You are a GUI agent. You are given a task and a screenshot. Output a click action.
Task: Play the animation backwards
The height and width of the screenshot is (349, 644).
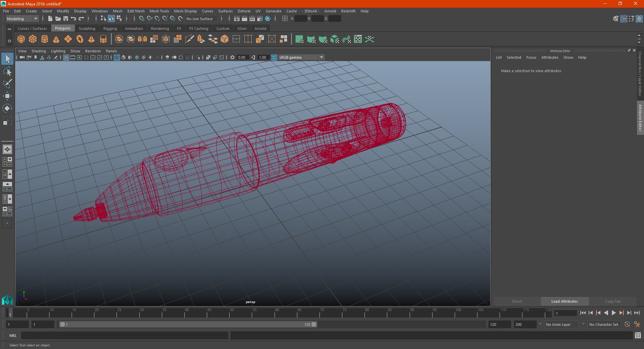pyautogui.click(x=606, y=313)
